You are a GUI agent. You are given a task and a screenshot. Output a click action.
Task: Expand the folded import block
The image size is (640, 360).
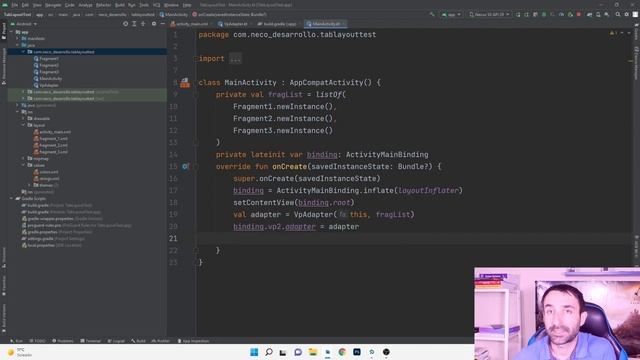click(x=236, y=59)
